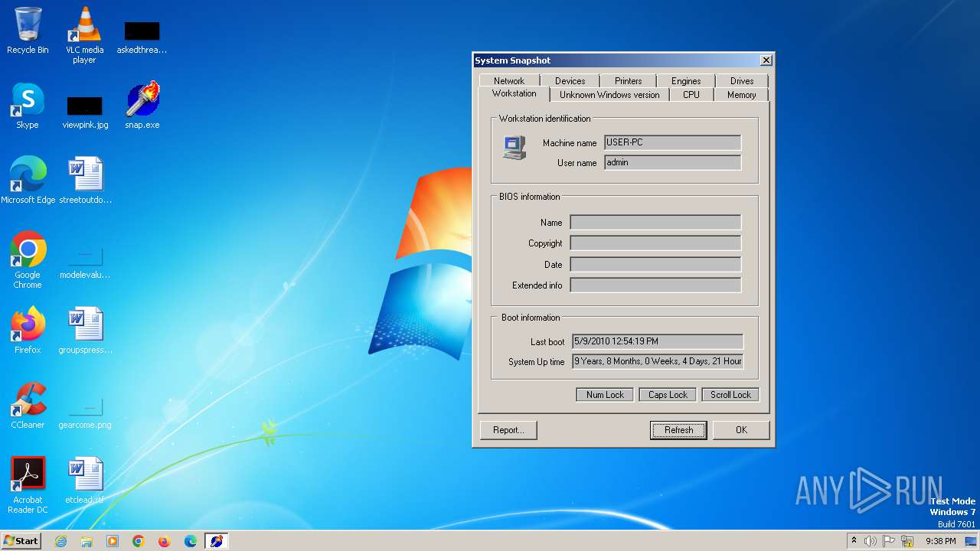Click the System Up time field

(x=658, y=361)
